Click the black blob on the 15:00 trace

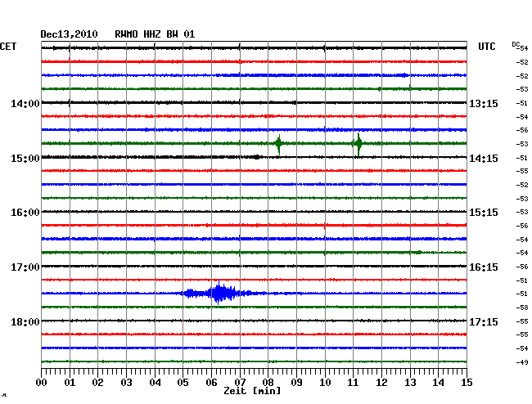tap(258, 157)
